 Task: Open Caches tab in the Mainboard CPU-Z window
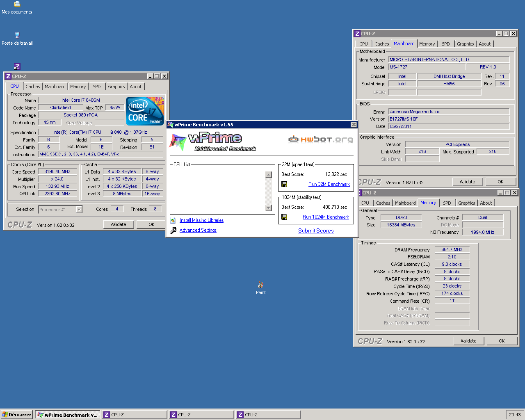382,44
